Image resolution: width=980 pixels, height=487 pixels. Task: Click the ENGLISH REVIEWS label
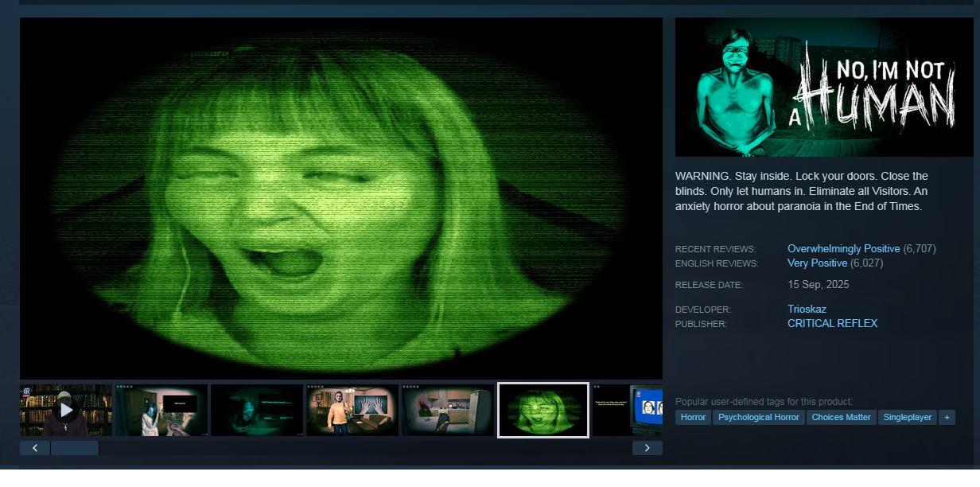(x=717, y=263)
